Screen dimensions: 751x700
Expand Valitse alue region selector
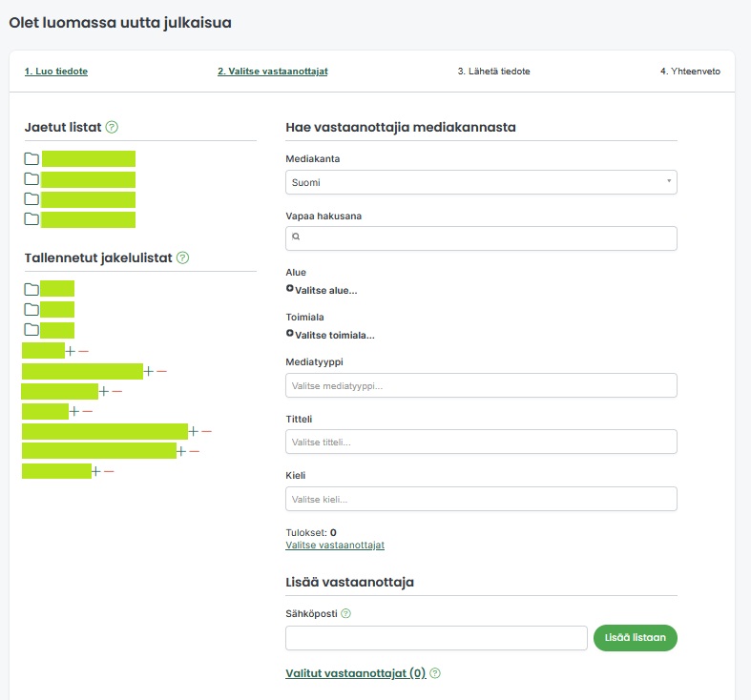322,290
